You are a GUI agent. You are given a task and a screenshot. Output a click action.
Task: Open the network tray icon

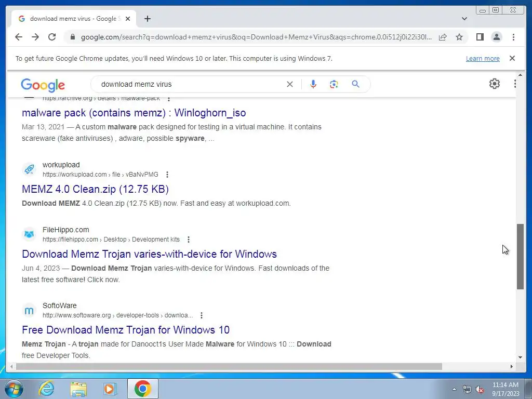click(x=467, y=390)
